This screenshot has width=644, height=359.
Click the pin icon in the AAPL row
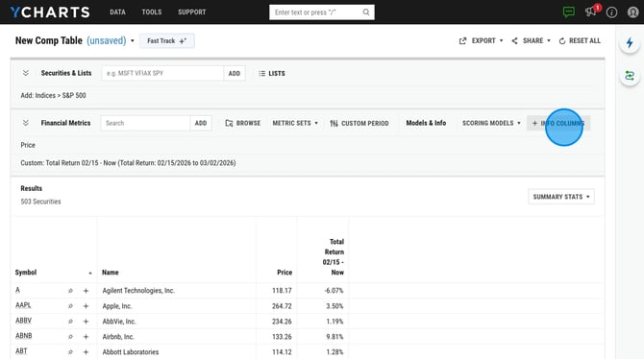[70, 306]
